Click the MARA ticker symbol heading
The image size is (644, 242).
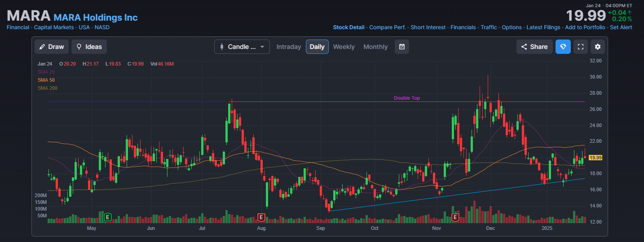28,16
